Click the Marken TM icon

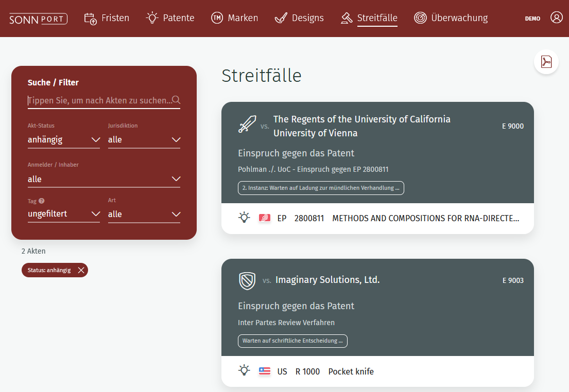(217, 18)
